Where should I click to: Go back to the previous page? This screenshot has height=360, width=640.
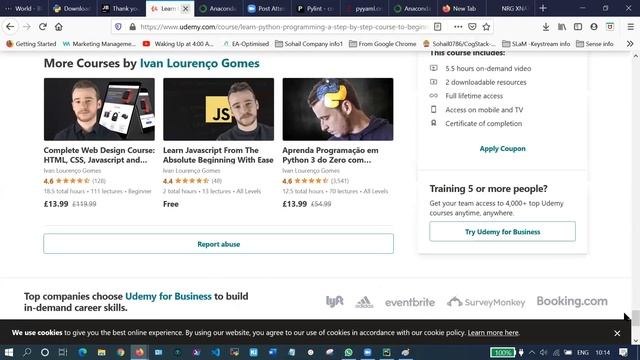10,27
